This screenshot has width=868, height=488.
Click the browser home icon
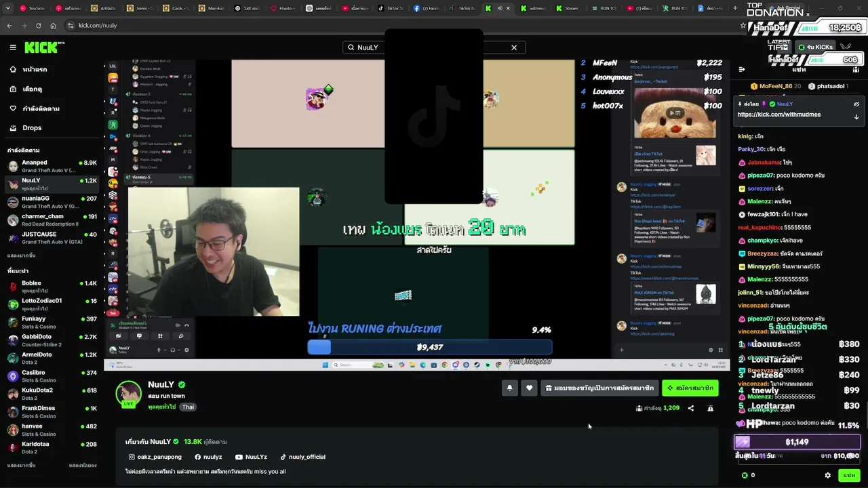(52, 26)
